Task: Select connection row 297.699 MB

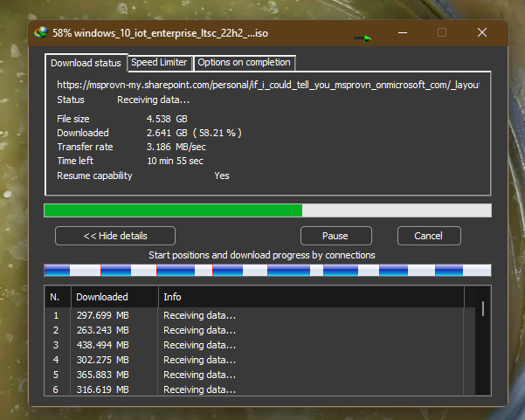Action: [x=259, y=315]
